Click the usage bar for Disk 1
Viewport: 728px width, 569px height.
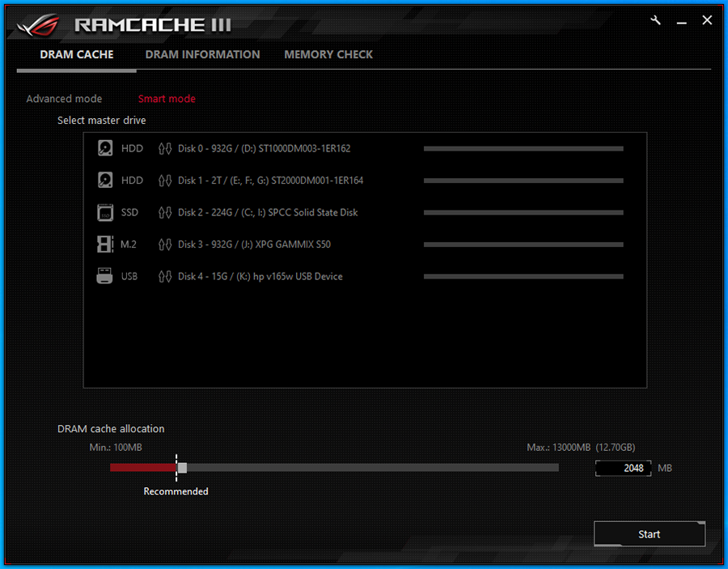point(523,180)
